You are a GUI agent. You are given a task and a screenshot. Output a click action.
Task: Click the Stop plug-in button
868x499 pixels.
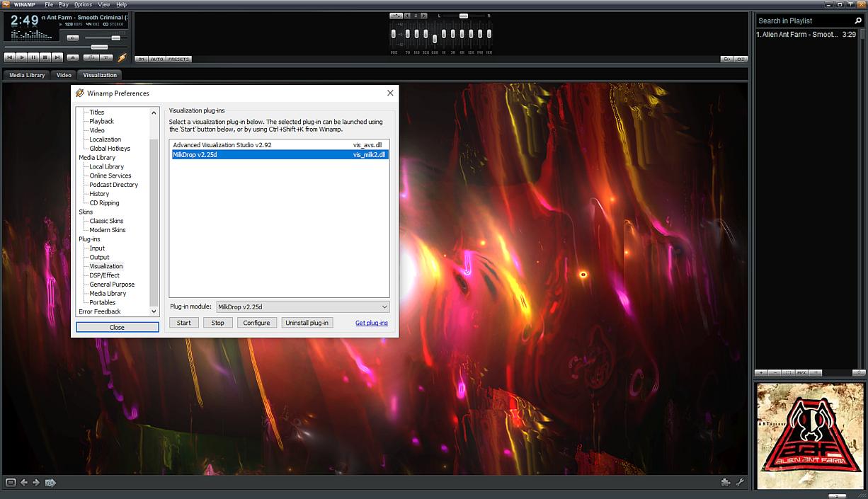pos(218,323)
